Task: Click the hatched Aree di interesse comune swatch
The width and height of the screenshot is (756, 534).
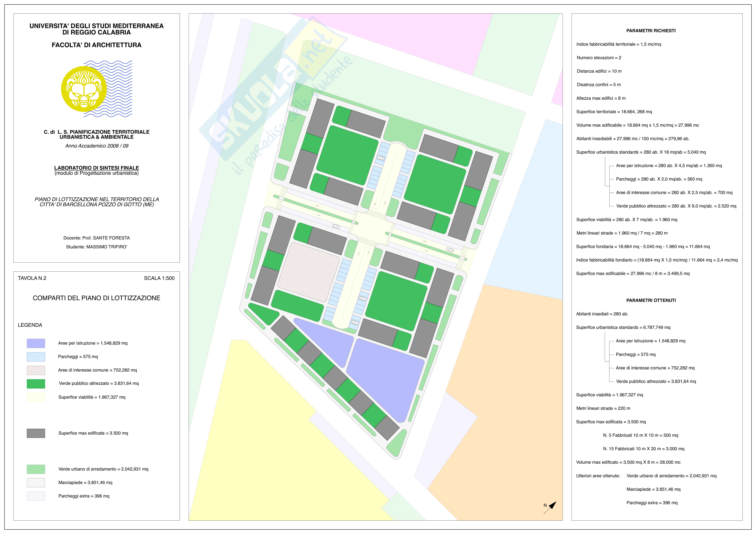Action: pos(36,370)
